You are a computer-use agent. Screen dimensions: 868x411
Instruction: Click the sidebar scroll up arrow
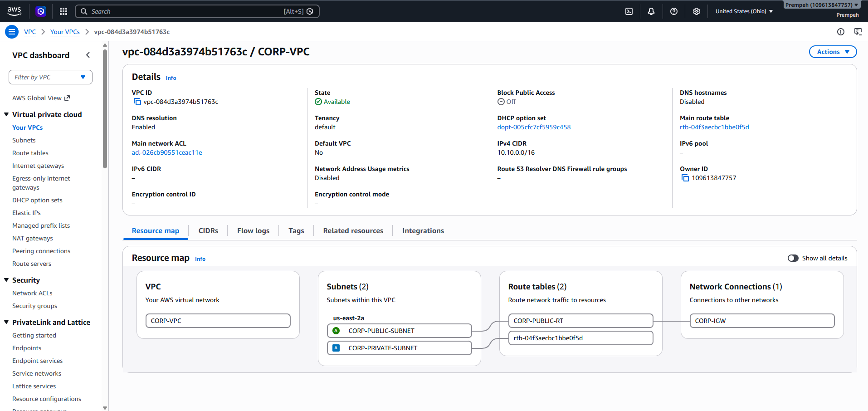(x=105, y=45)
